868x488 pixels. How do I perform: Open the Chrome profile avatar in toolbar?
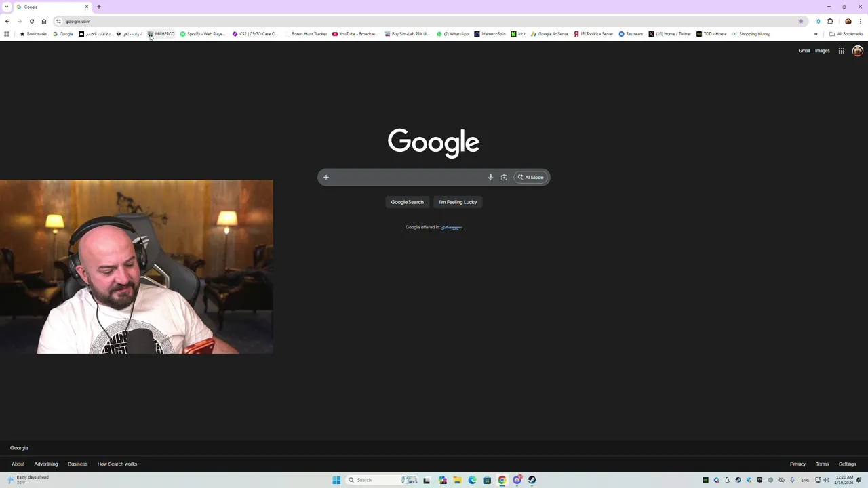coord(848,21)
